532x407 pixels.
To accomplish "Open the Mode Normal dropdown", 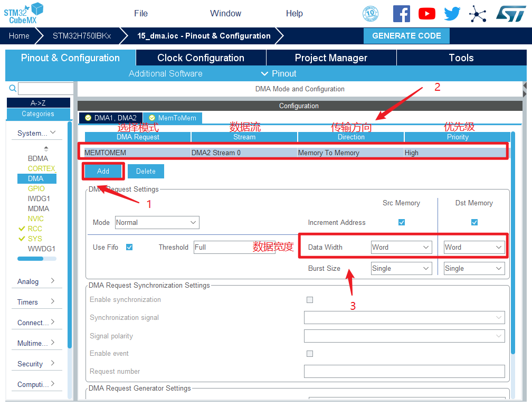I will pyautogui.click(x=157, y=223).
